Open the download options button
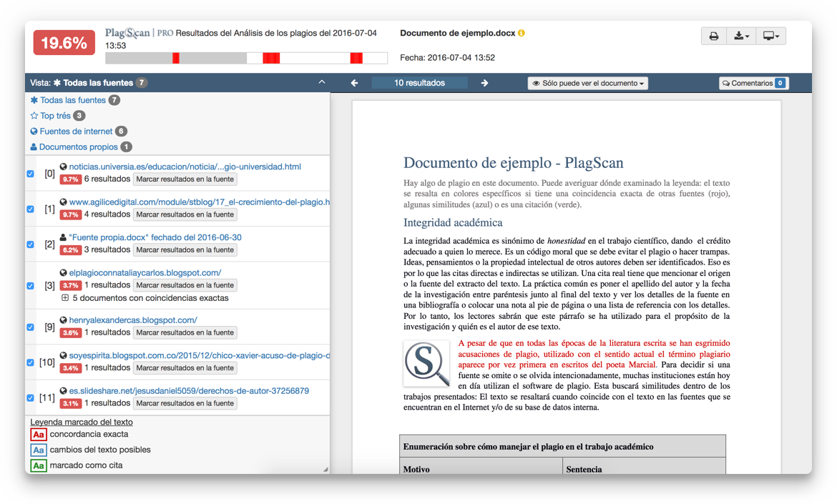The width and height of the screenshot is (837, 504). pyautogui.click(x=741, y=36)
